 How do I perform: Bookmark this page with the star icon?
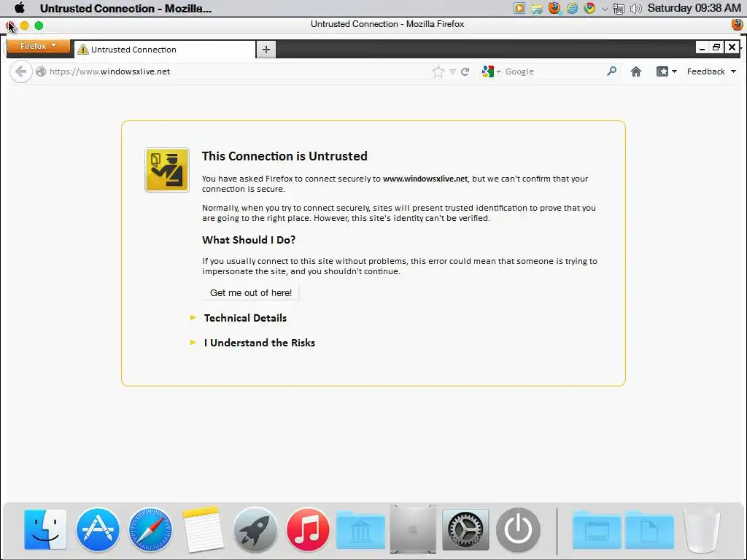click(438, 71)
